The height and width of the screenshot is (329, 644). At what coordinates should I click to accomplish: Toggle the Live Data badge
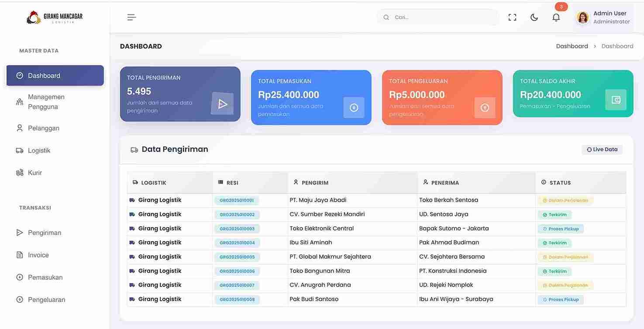tap(602, 150)
